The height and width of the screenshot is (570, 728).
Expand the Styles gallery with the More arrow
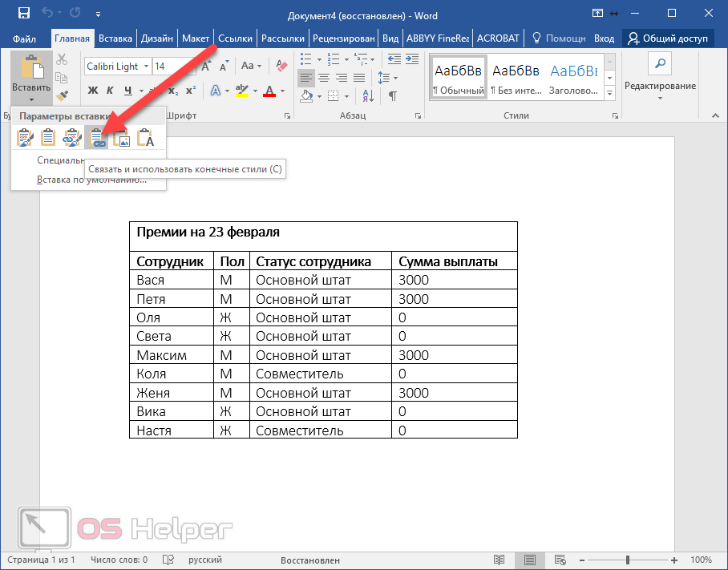(x=609, y=94)
